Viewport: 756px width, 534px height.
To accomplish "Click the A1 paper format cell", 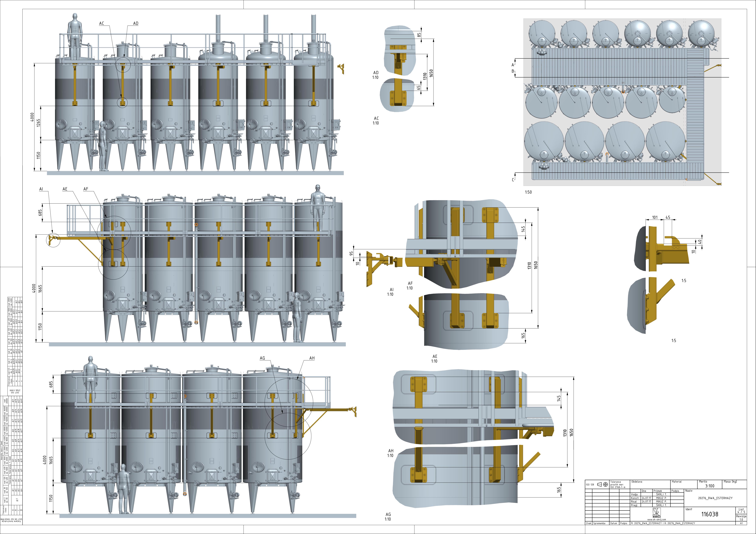I will (741, 523).
